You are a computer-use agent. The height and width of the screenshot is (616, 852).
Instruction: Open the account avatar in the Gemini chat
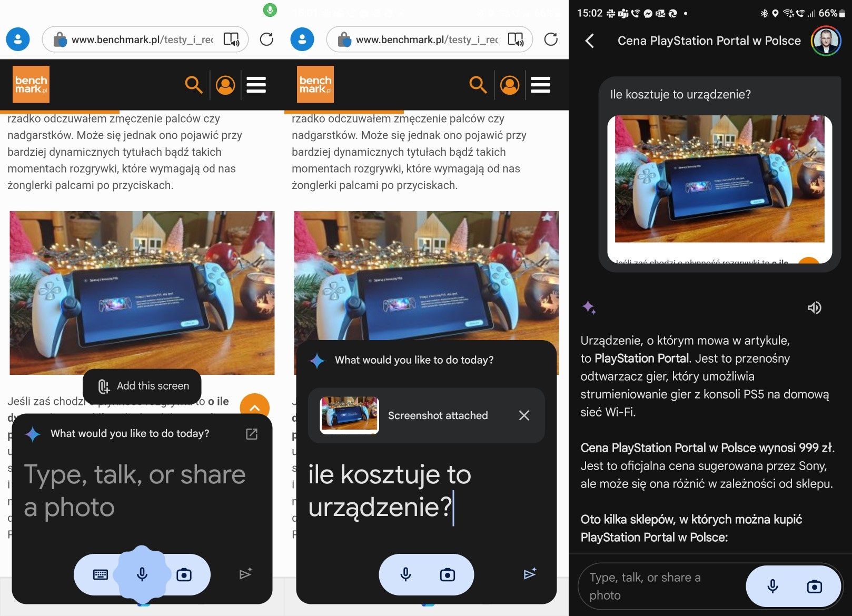826,41
